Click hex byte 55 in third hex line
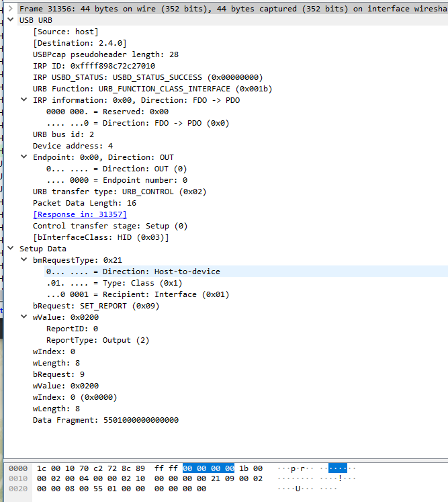This screenshot has width=448, height=502. 98,489
